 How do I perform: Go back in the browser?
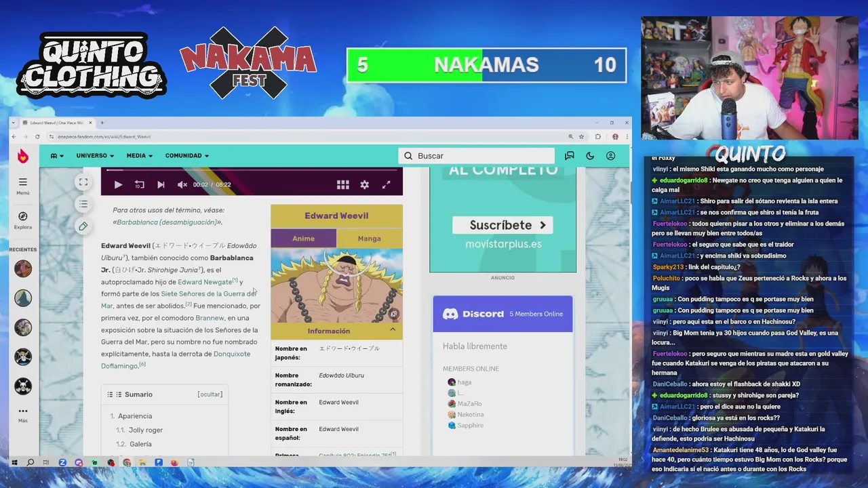14,137
